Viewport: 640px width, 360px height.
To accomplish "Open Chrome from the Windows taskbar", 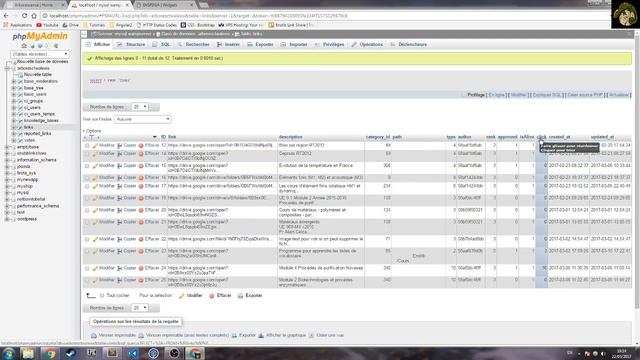I will 50,353.
